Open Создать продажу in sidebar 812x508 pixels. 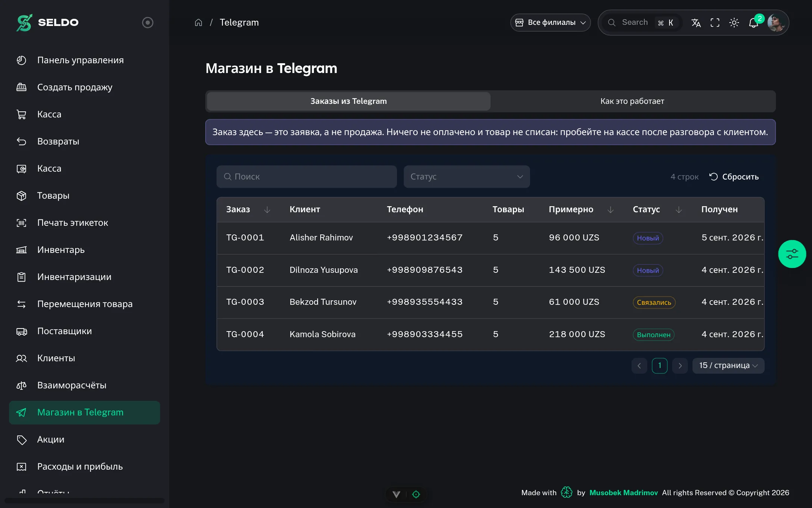[85, 87]
